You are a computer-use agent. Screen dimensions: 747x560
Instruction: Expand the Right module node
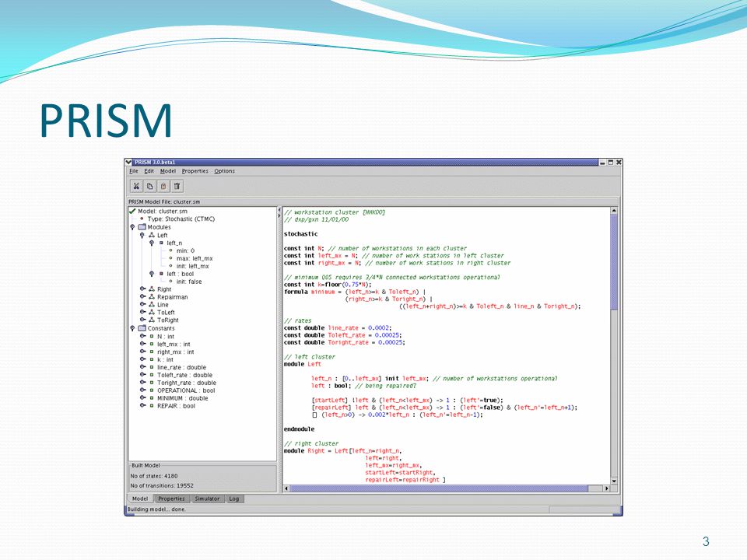click(x=142, y=289)
